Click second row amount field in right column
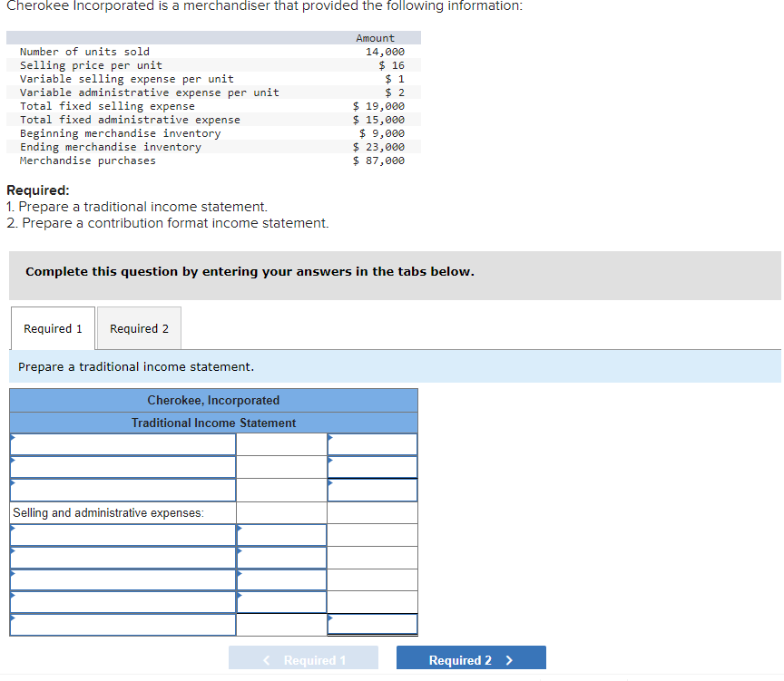The image size is (784, 681). (x=373, y=467)
